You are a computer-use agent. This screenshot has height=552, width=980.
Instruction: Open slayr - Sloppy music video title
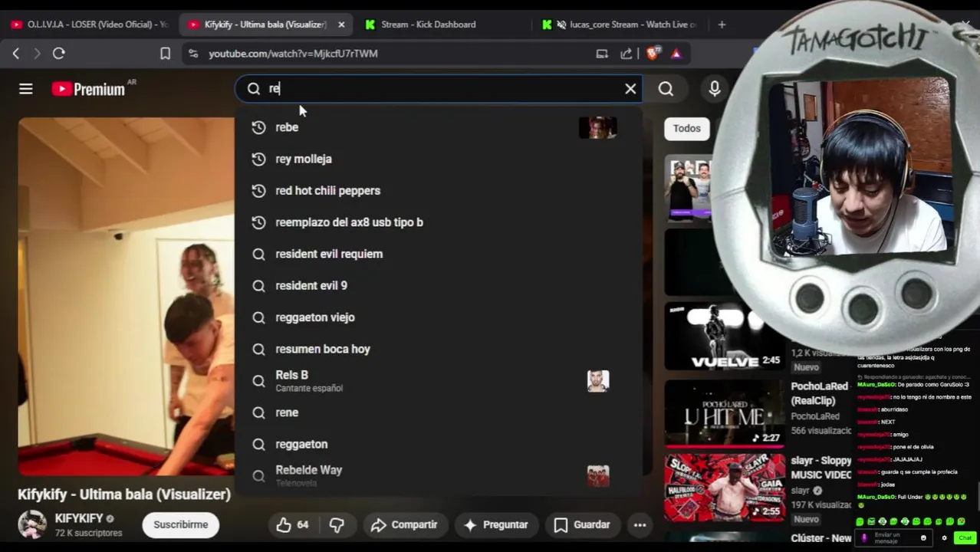[x=821, y=468]
